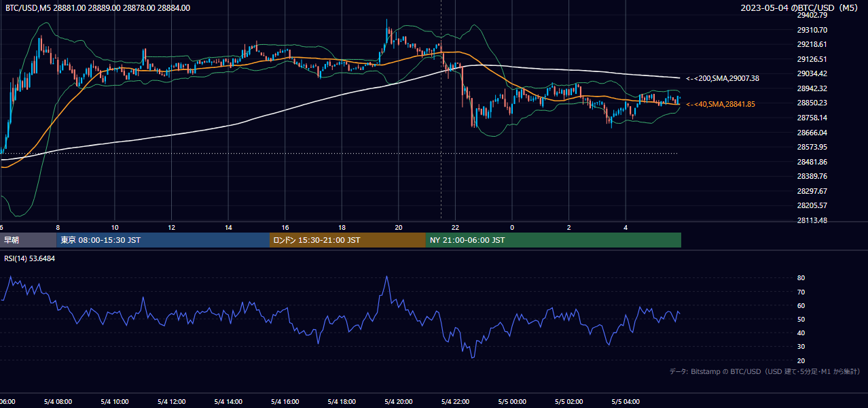868x408 pixels.
Task: Click the ロンドン 15:30-21:00 JST session bar
Action: (348, 240)
